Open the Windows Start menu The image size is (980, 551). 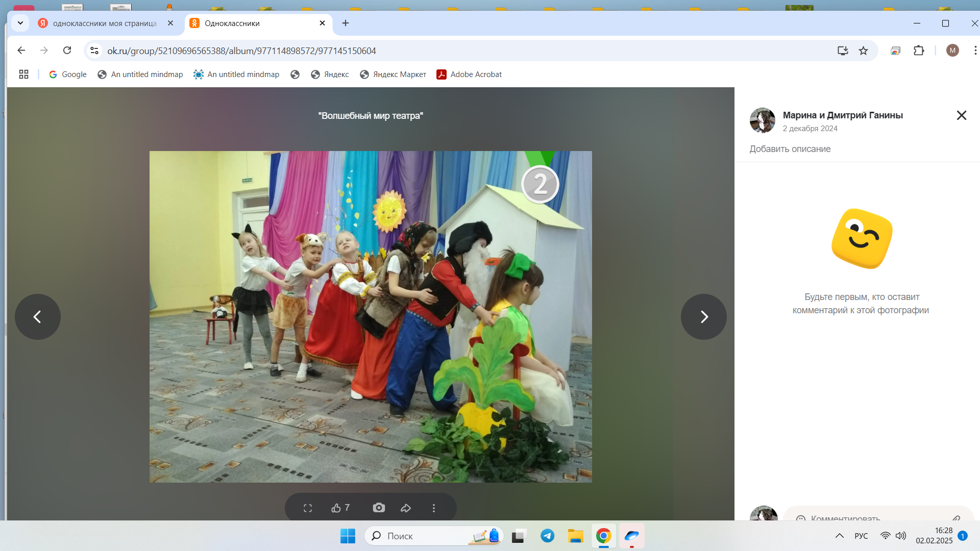tap(348, 536)
